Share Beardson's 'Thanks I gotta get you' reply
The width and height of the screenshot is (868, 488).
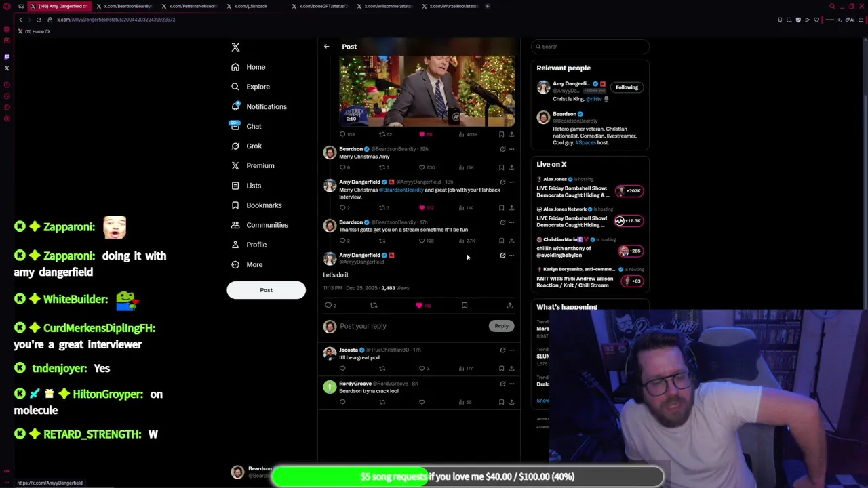511,241
